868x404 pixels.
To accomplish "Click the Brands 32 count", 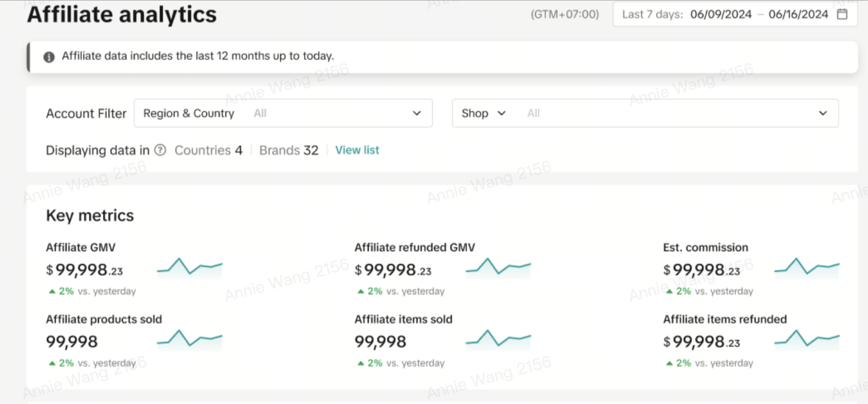I will pos(289,150).
